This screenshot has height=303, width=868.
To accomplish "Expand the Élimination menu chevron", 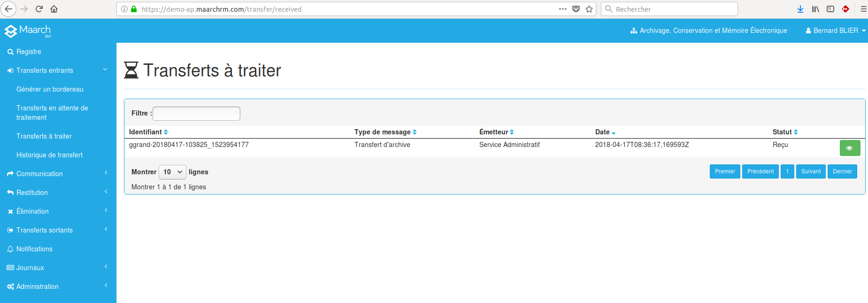I will pyautogui.click(x=106, y=210).
